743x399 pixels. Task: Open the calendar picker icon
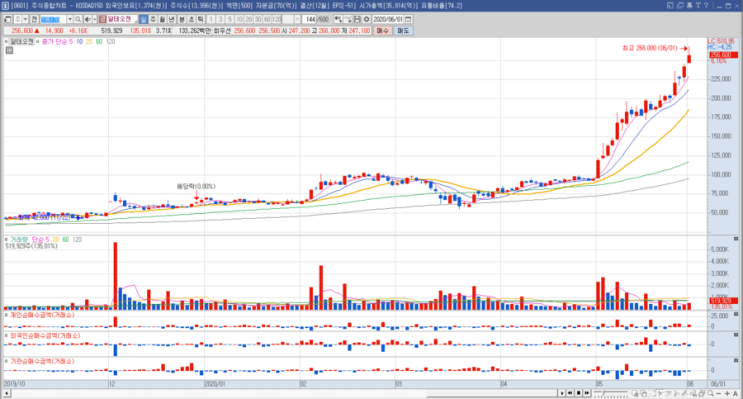(x=408, y=19)
